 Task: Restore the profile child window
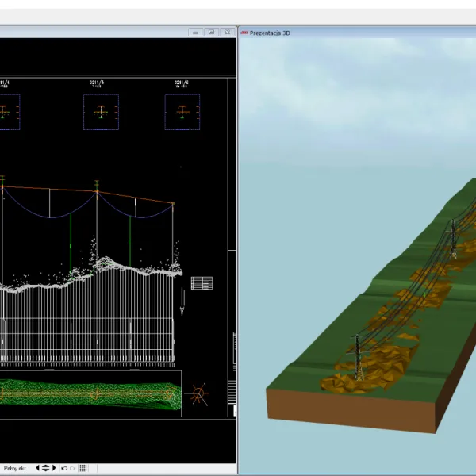click(x=211, y=33)
